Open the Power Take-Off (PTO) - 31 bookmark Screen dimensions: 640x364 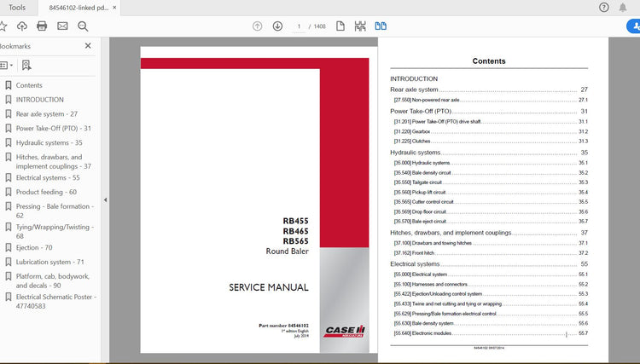point(54,129)
